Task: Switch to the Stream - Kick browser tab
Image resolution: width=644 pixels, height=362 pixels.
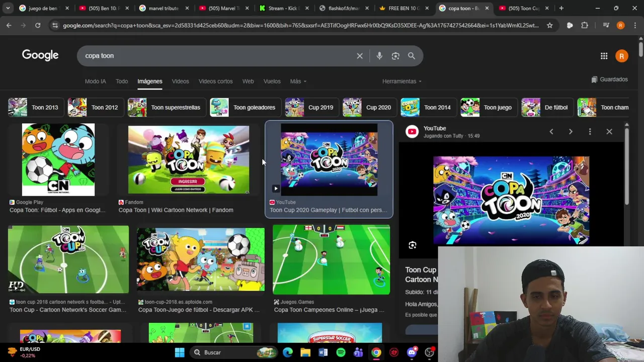Action: click(284, 8)
